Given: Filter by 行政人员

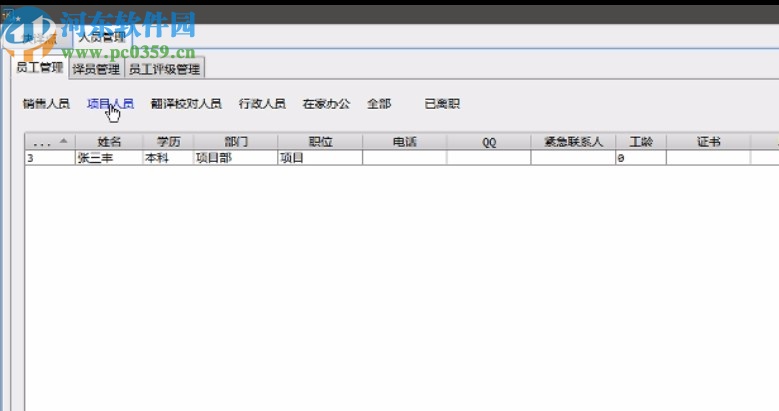Looking at the screenshot, I should [262, 103].
